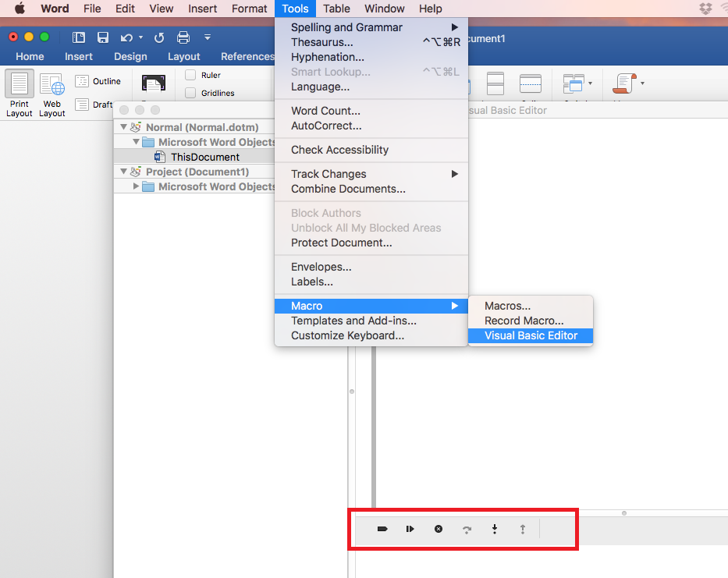Open the Format menu in the menu bar

[x=250, y=9]
